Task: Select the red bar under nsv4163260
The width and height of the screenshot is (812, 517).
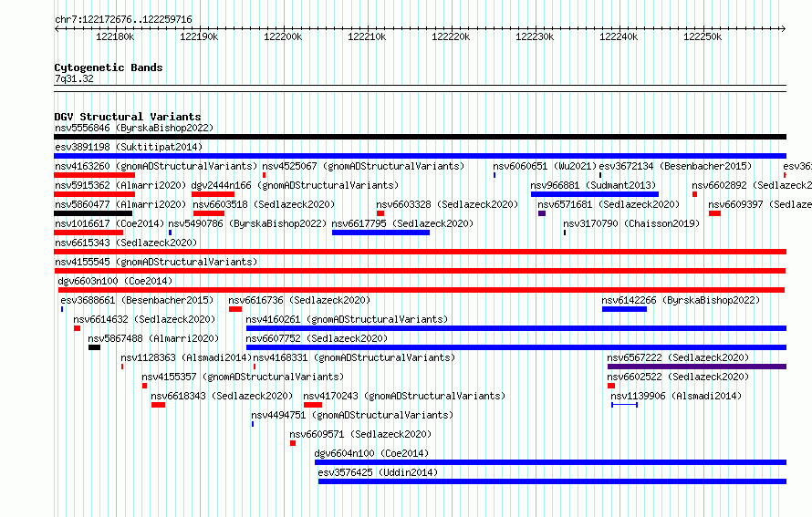Action: [94, 175]
